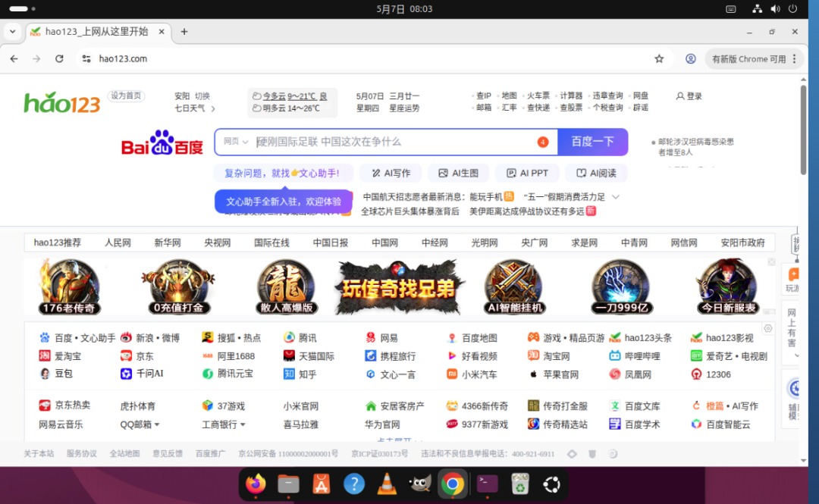
Task: Open the 5月7日 08:03 clock menu
Action: 404,9
